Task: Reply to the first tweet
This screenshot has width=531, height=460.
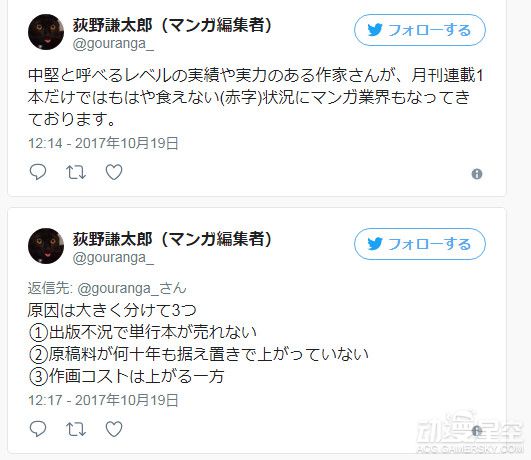Action: coord(38,172)
